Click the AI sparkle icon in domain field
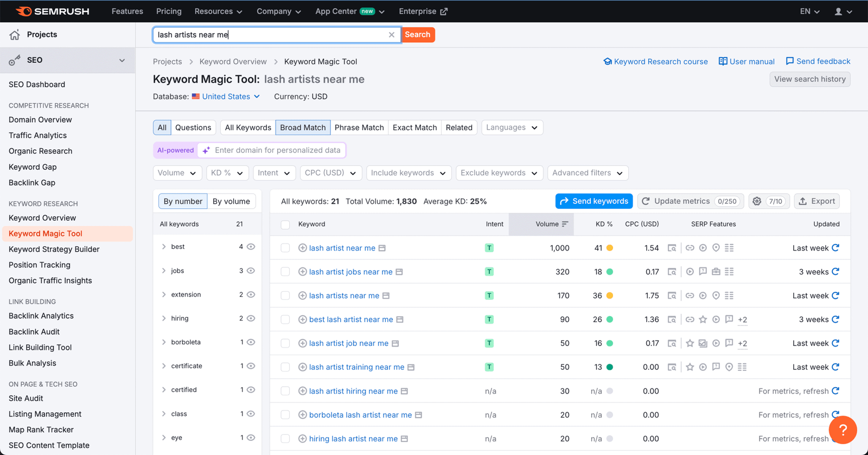The image size is (868, 455). tap(206, 150)
